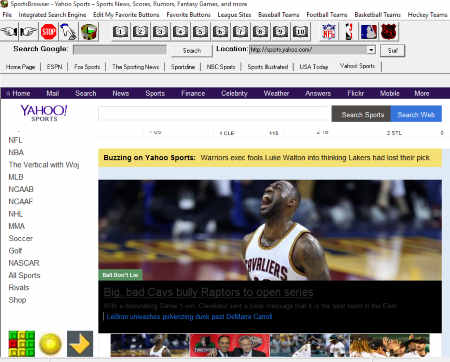This screenshot has height=362, width=450.
Task: Switch to the USA Today tab
Action: pyautogui.click(x=314, y=67)
